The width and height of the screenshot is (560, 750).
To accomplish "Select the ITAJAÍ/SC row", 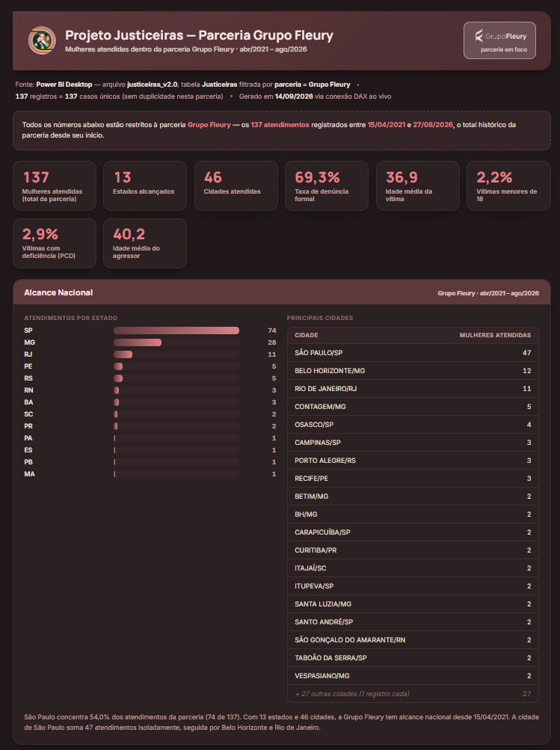I will pos(413,568).
